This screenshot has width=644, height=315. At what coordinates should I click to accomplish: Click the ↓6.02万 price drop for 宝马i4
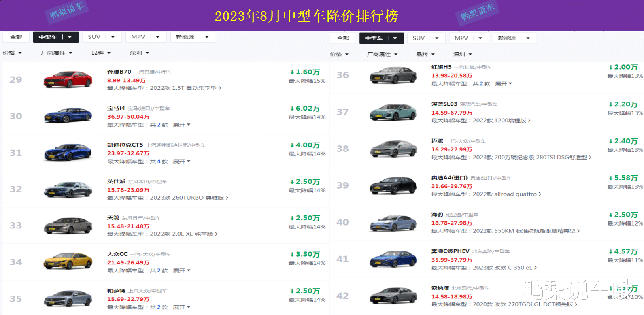point(305,109)
